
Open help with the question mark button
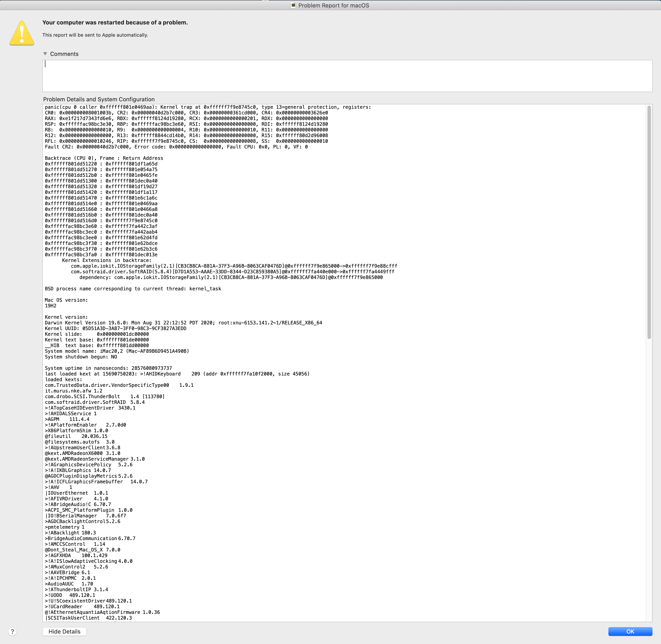(x=12, y=632)
